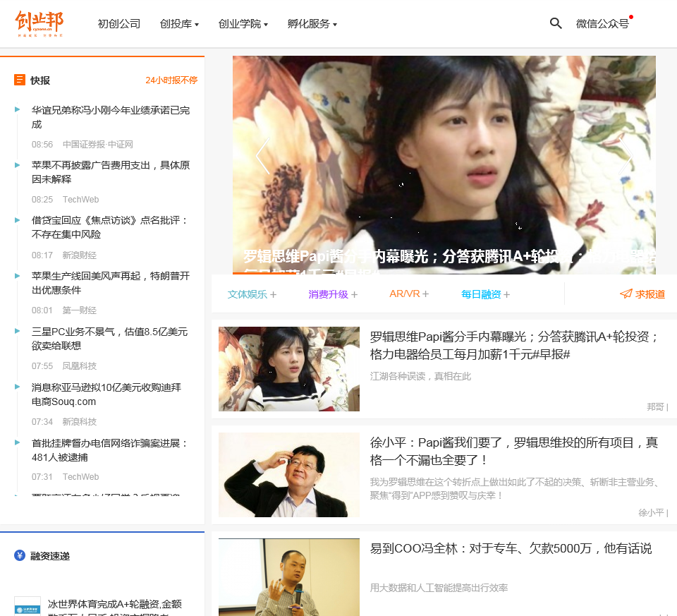This screenshot has height=616, width=677.
Task: Click the 创业邦 logo
Action: [x=39, y=23]
